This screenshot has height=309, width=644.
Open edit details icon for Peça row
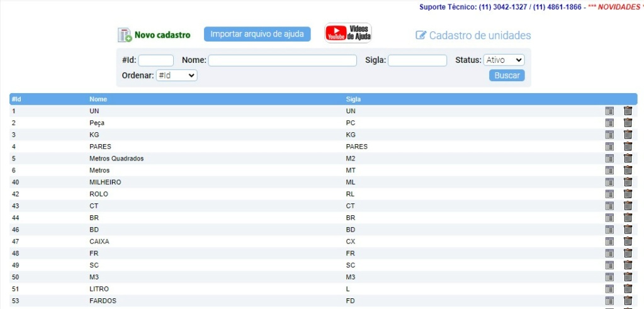609,123
